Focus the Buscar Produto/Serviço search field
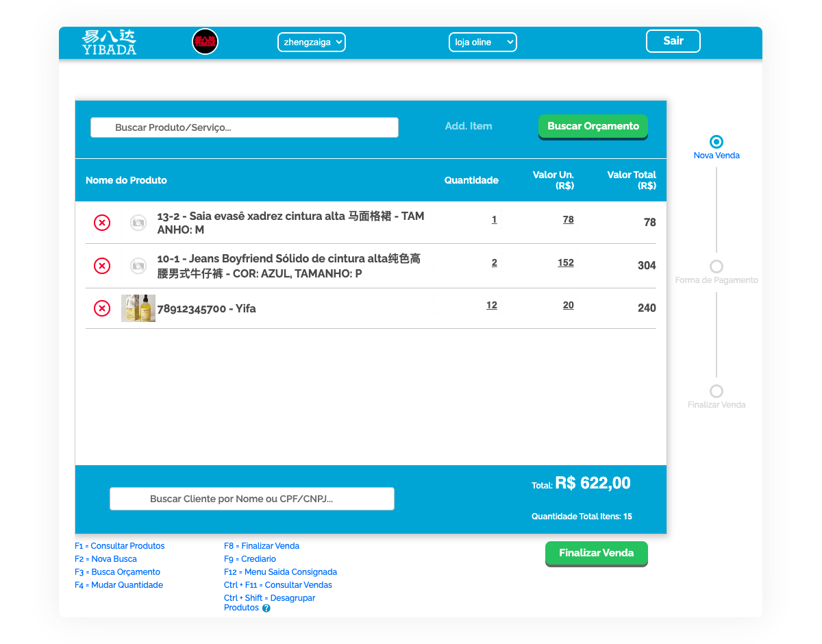Image resolution: width=822 pixels, height=644 pixels. [245, 127]
